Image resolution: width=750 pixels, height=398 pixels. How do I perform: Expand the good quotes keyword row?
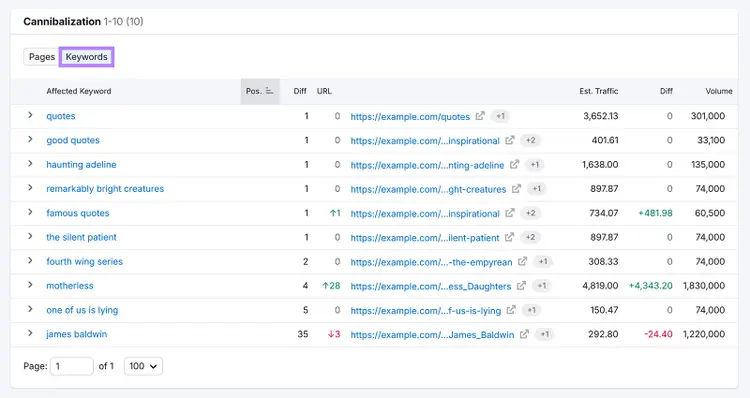pyautogui.click(x=30, y=140)
